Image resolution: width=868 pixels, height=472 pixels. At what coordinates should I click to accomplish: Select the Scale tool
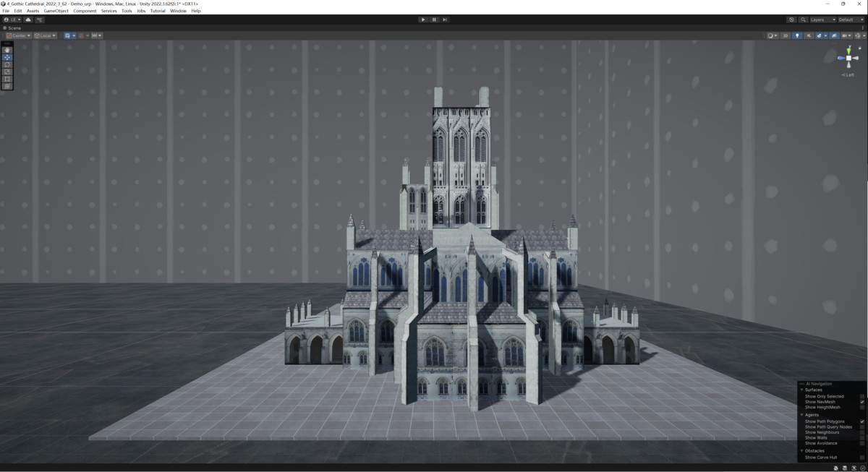[7, 72]
